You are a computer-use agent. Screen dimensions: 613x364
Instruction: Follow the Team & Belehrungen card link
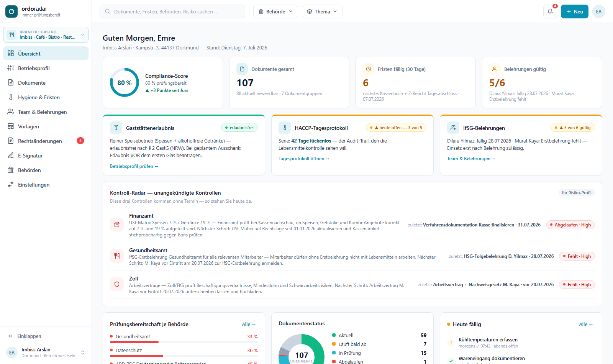(x=471, y=159)
